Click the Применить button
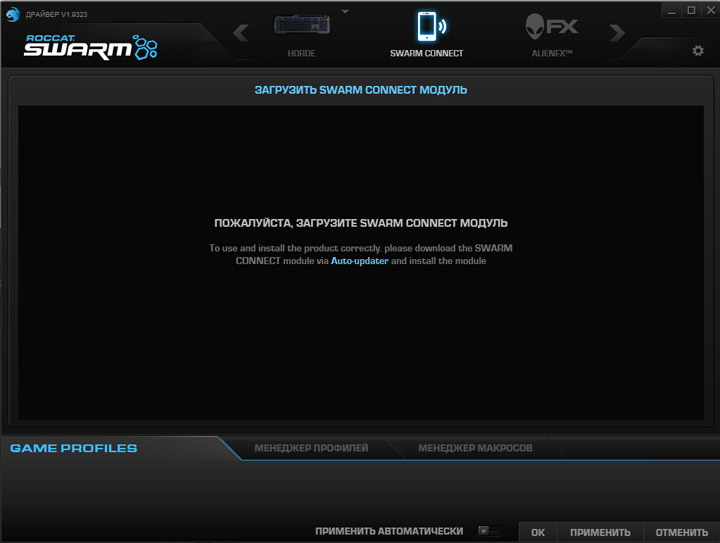The image size is (720, 543). click(600, 532)
